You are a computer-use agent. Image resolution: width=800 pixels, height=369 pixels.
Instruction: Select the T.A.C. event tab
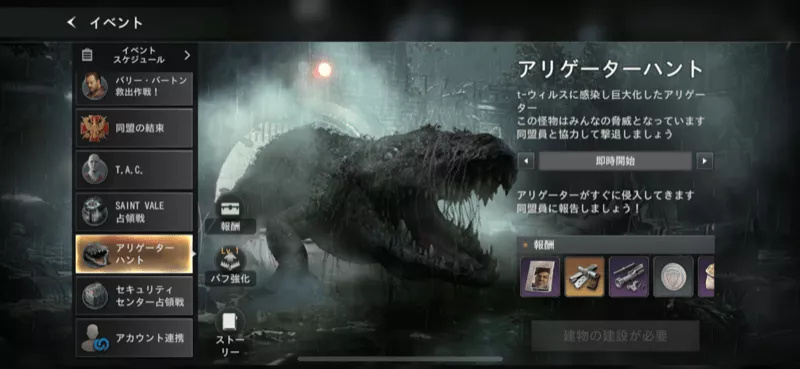134,170
